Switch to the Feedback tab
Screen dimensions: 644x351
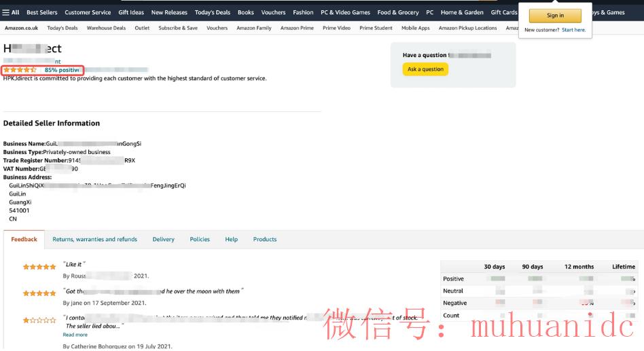coord(24,240)
